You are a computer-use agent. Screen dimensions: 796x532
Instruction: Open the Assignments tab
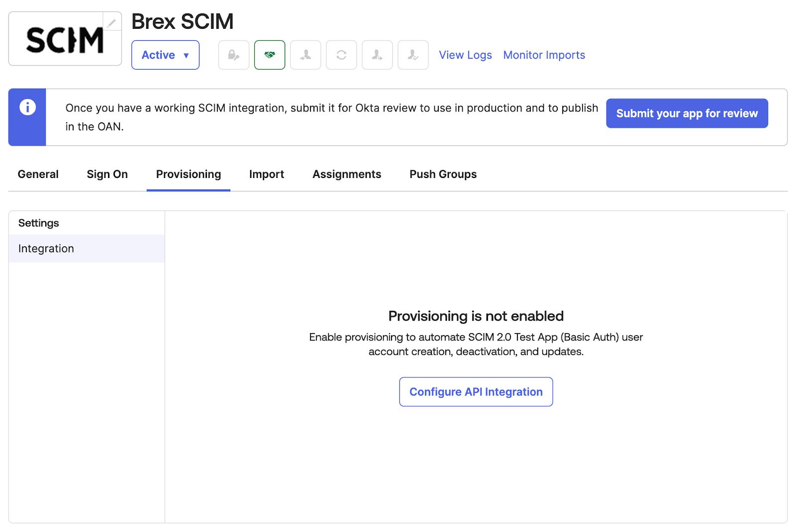tap(347, 175)
